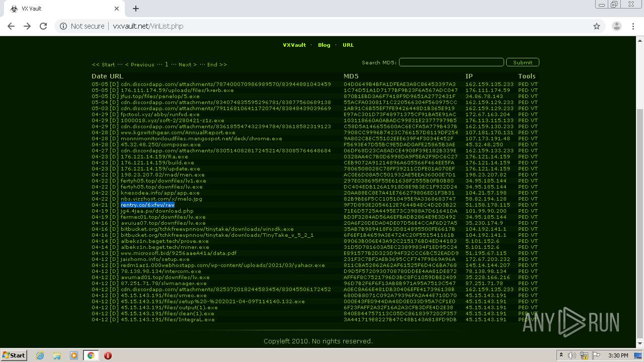Open the media player taskbar icon
This screenshot has width=644, height=362.
(x=74, y=355)
